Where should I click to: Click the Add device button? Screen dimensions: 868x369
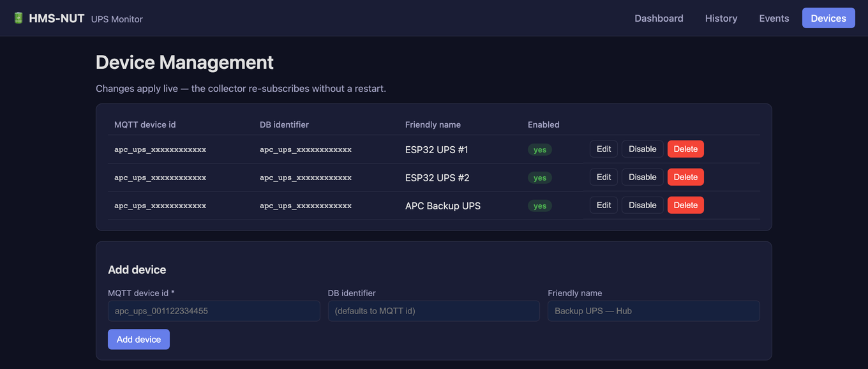point(138,339)
